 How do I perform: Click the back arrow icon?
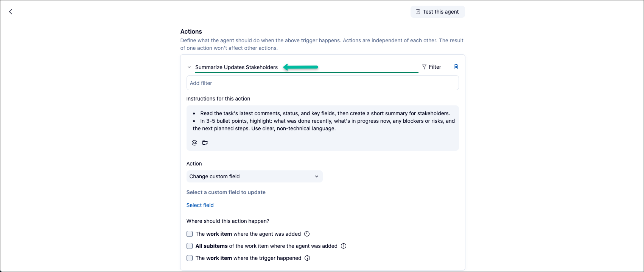click(x=11, y=12)
